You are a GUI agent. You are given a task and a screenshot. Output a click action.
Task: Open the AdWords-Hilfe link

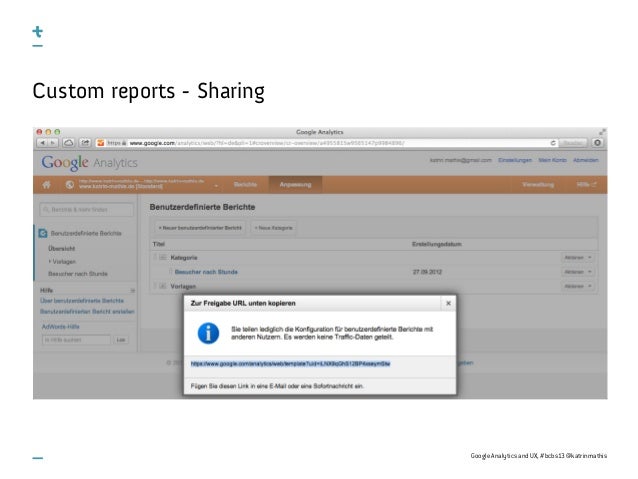pos(61,327)
